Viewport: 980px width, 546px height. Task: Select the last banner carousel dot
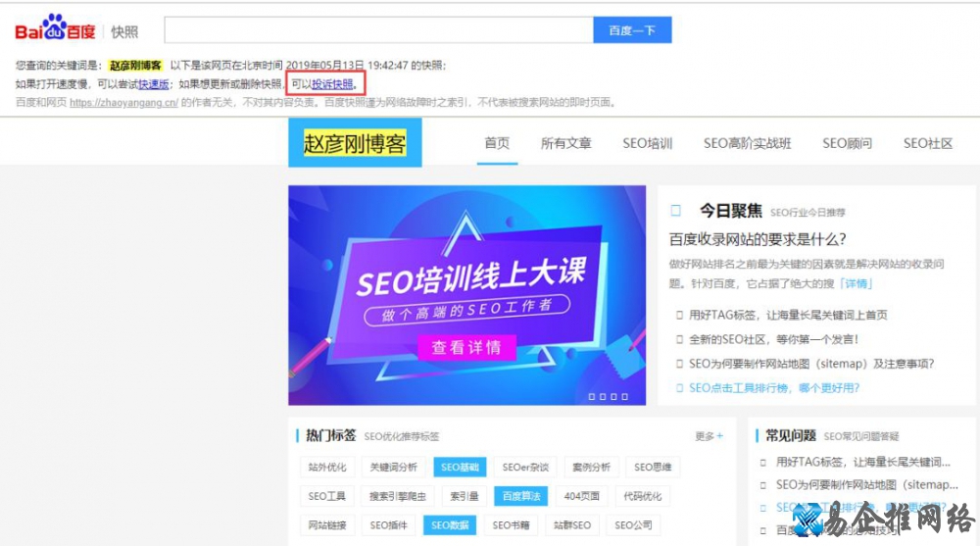[624, 397]
